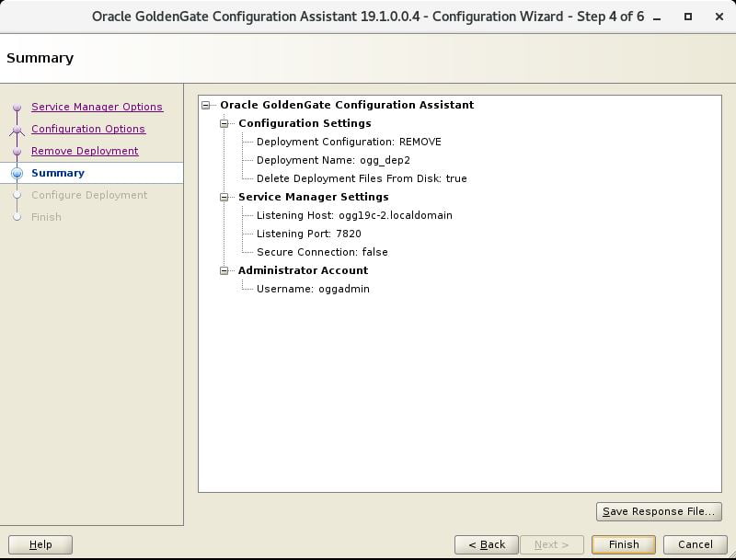This screenshot has height=560, width=736.
Task: Select the Oracle GoldenGate Configuration Assistant root label
Action: click(347, 105)
